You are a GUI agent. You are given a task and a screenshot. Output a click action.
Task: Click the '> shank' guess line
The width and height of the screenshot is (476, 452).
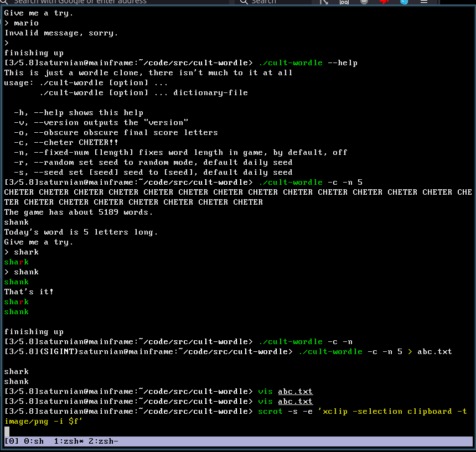point(22,272)
